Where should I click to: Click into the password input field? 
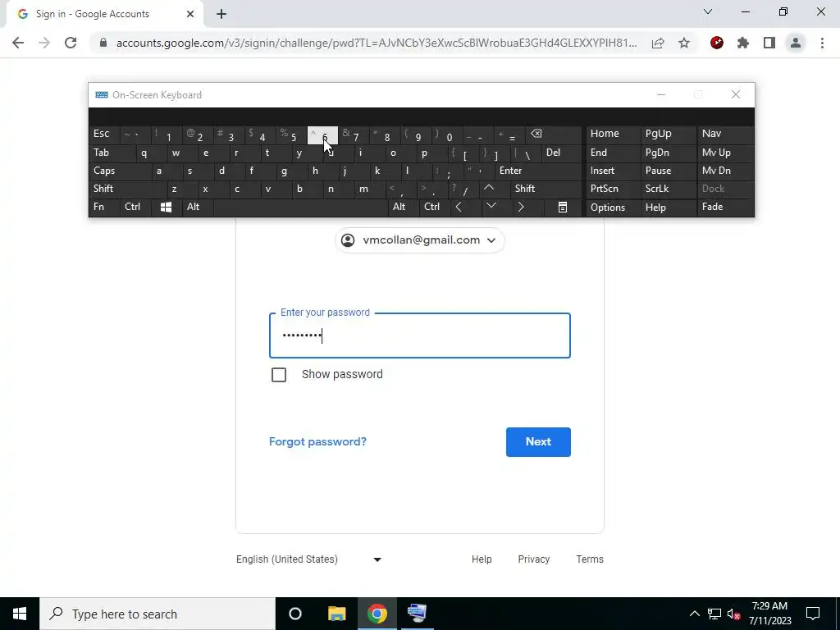[x=419, y=336]
